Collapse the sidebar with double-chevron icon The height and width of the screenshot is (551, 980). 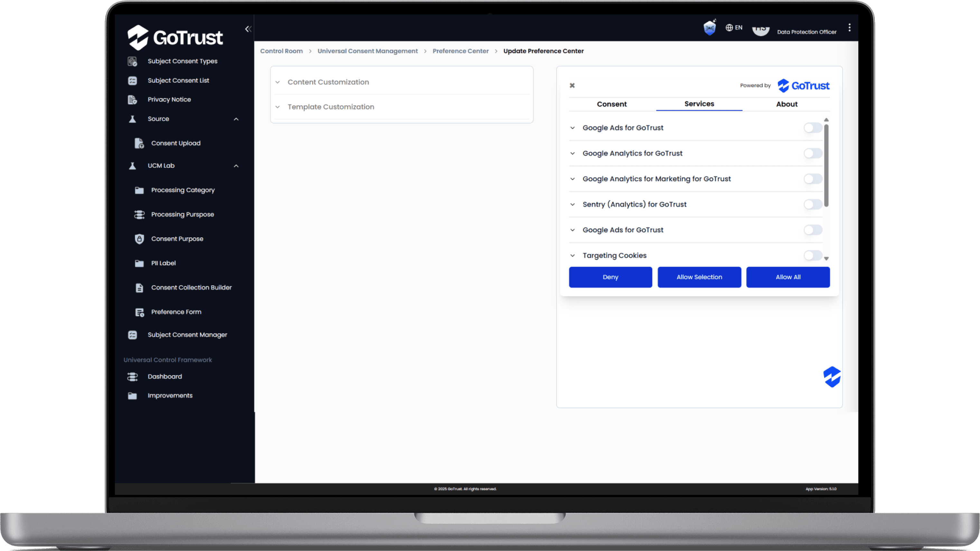[248, 29]
